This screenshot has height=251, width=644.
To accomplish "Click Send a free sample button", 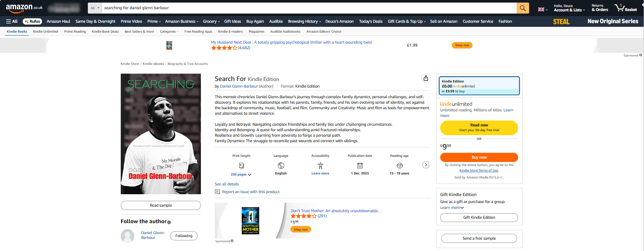I will point(479,238).
